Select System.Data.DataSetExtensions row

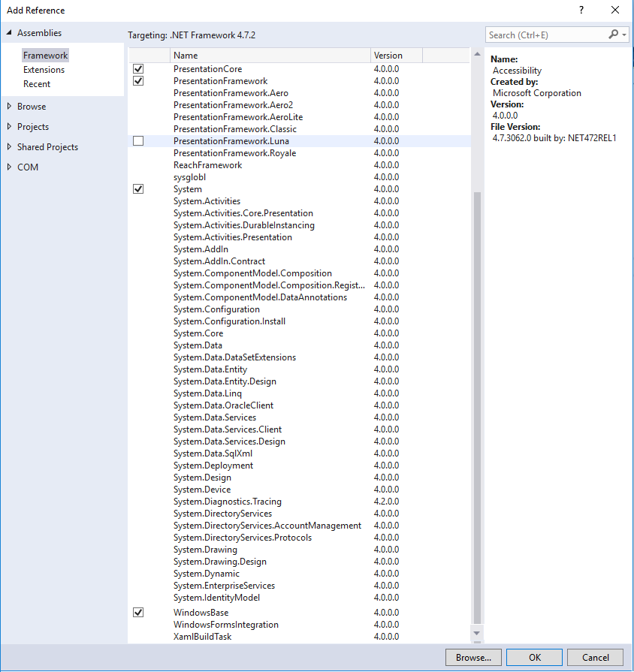[299, 357]
